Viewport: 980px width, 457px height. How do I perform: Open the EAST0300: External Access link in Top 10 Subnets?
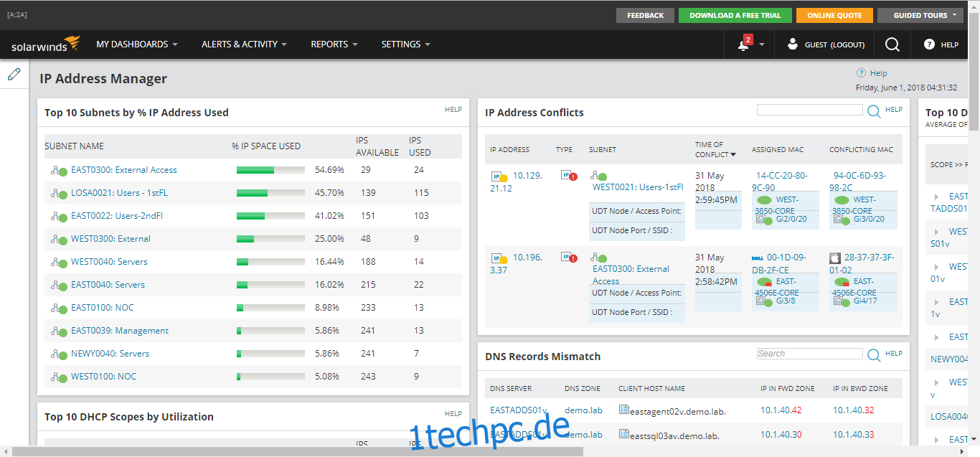tap(124, 170)
